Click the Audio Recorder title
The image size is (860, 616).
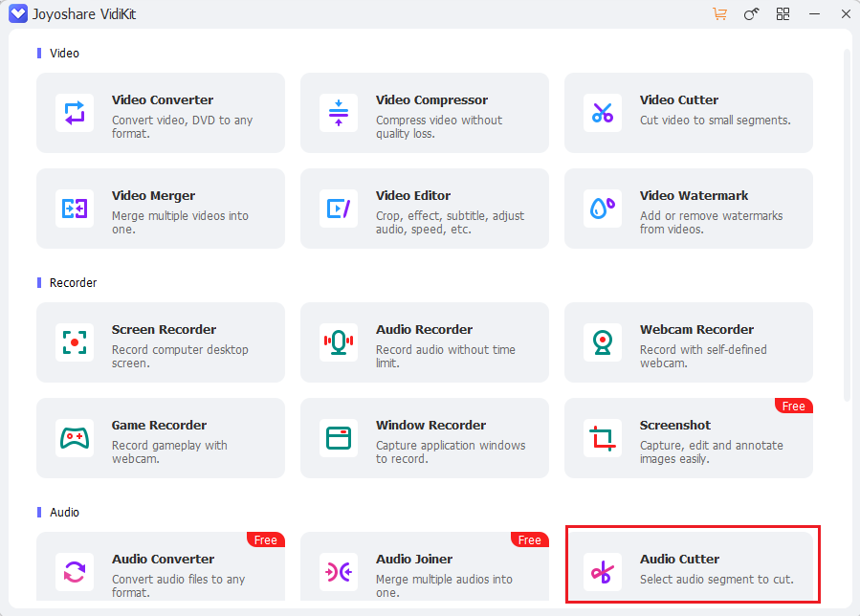tap(424, 330)
